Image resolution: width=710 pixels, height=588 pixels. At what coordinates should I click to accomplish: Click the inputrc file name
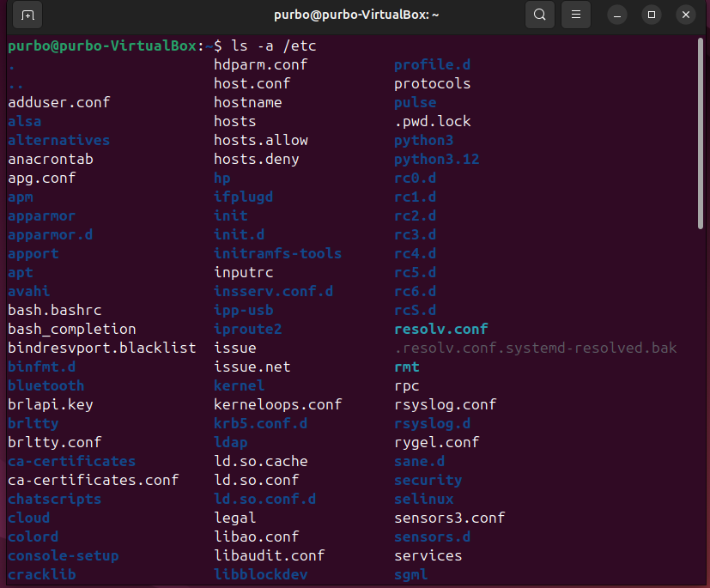tap(244, 272)
